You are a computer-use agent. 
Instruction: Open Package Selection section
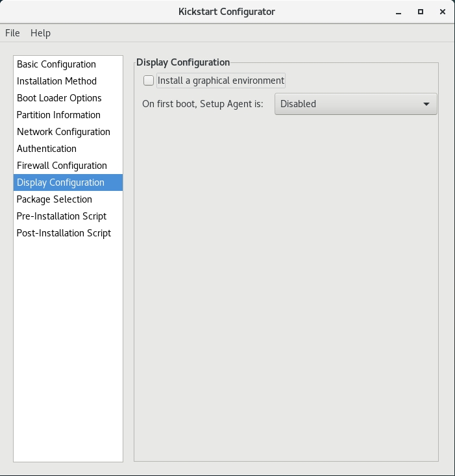tap(55, 199)
